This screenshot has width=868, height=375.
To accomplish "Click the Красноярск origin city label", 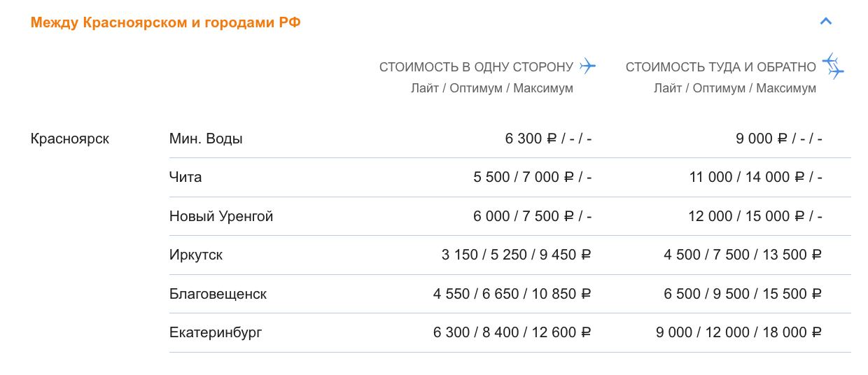I will 70,139.
